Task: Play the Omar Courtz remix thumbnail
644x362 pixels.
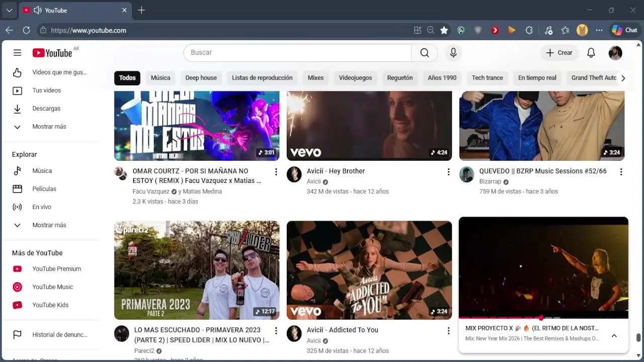Action: 197,126
